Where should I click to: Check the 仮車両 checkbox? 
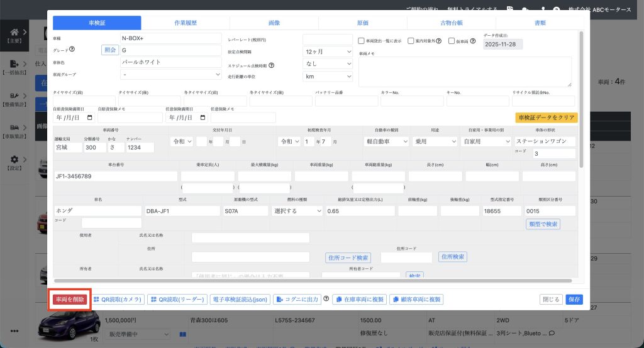click(452, 41)
